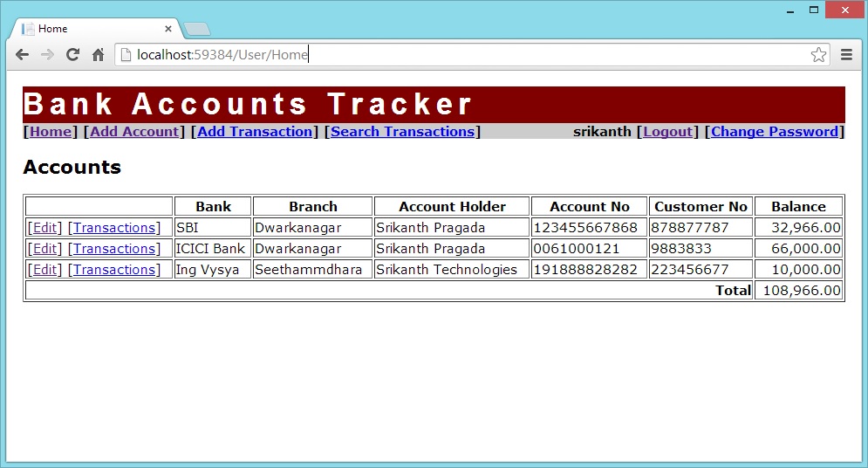View Transactions for Ing Vysya account

[114, 270]
